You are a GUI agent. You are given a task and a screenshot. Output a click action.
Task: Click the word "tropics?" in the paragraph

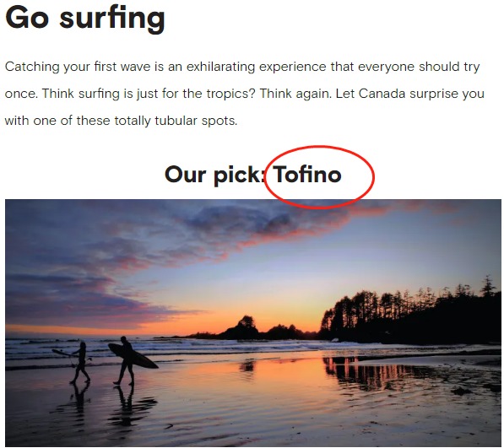tap(231, 94)
